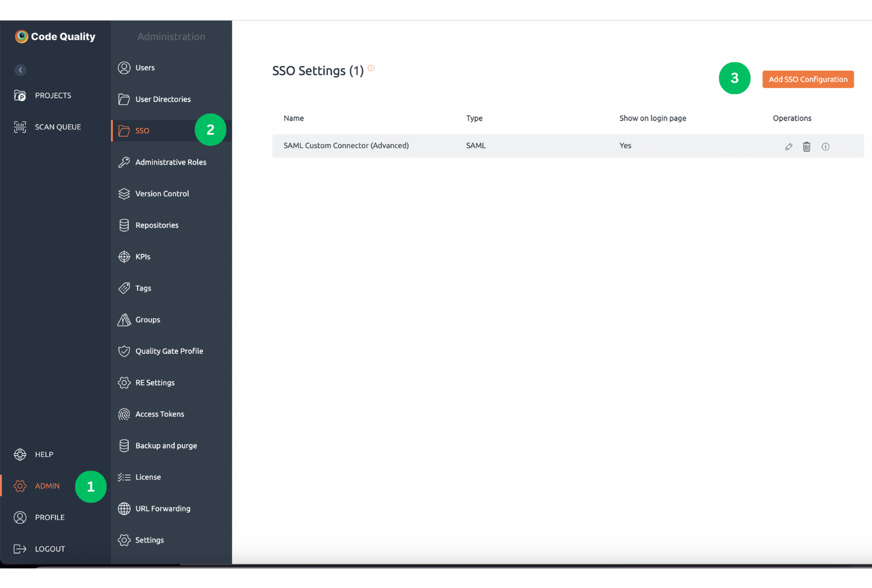The image size is (872, 588).
Task: Click the Logout exit icon
Action: 20,549
